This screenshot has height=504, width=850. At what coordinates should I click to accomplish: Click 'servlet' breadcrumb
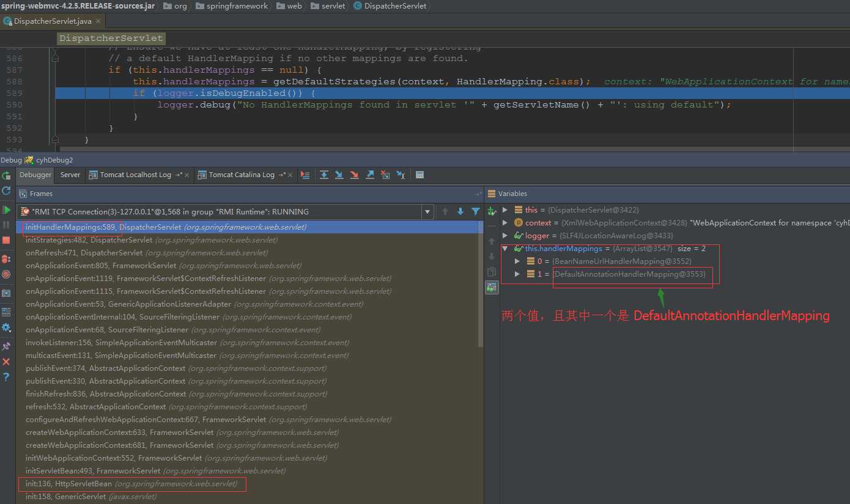[x=328, y=5]
